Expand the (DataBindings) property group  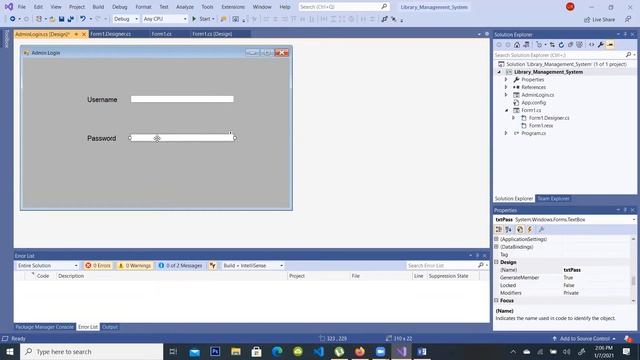497,247
